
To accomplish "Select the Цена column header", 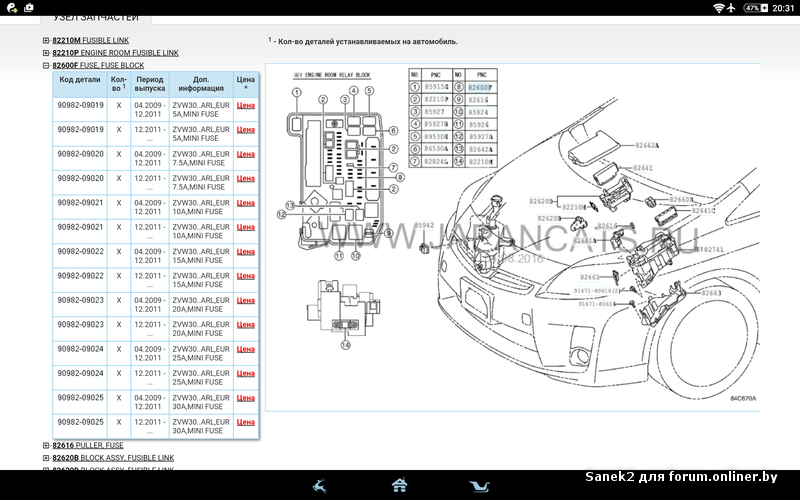I will (x=245, y=84).
